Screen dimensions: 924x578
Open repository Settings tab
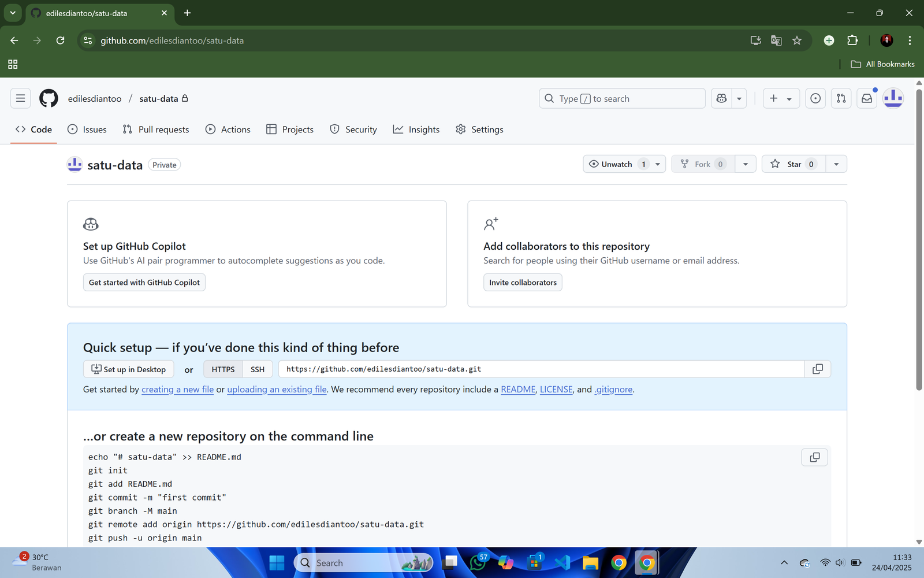(x=479, y=129)
